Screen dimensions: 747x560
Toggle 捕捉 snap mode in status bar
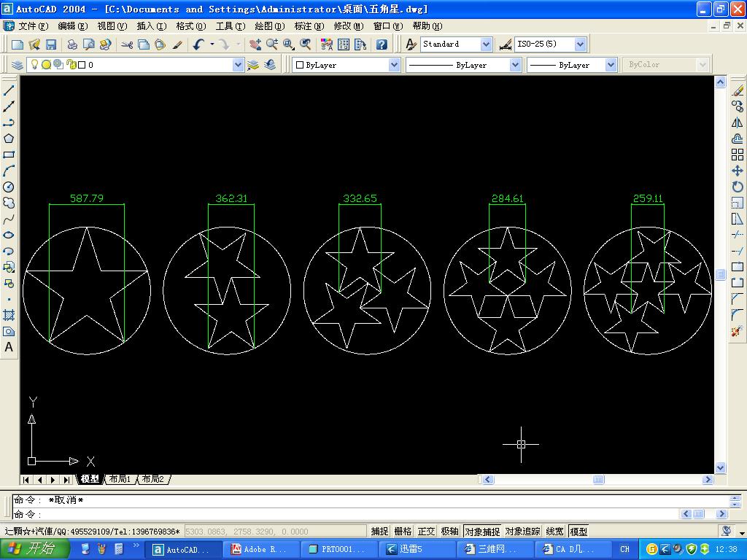(x=379, y=531)
